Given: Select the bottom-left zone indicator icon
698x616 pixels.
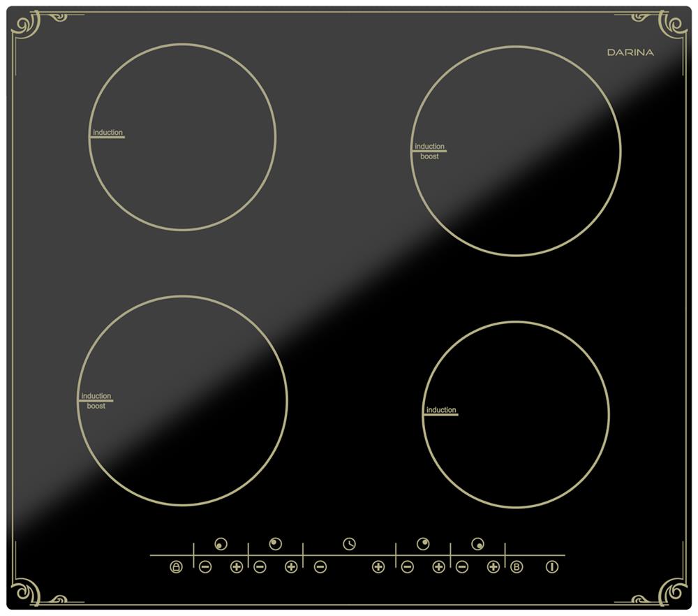Looking at the screenshot, I should (x=221, y=544).
